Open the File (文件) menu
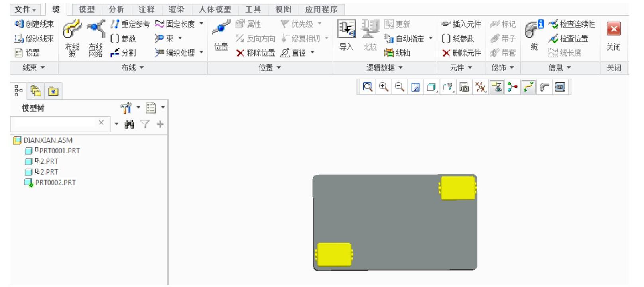The height and width of the screenshot is (287, 644). coord(26,9)
